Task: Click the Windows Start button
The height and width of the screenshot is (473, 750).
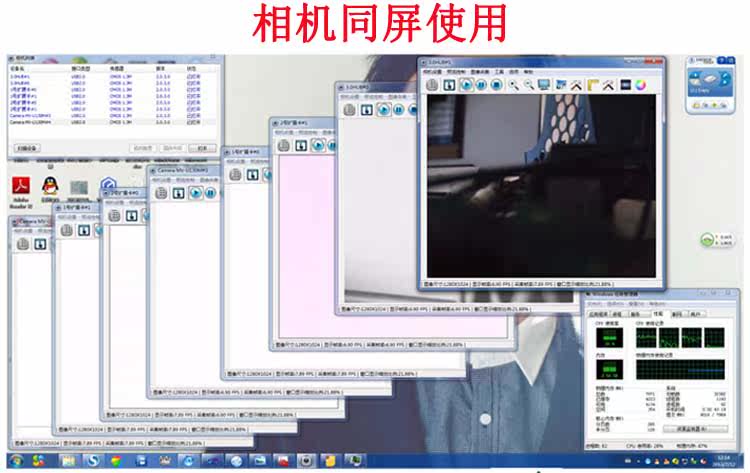Action: 16,461
